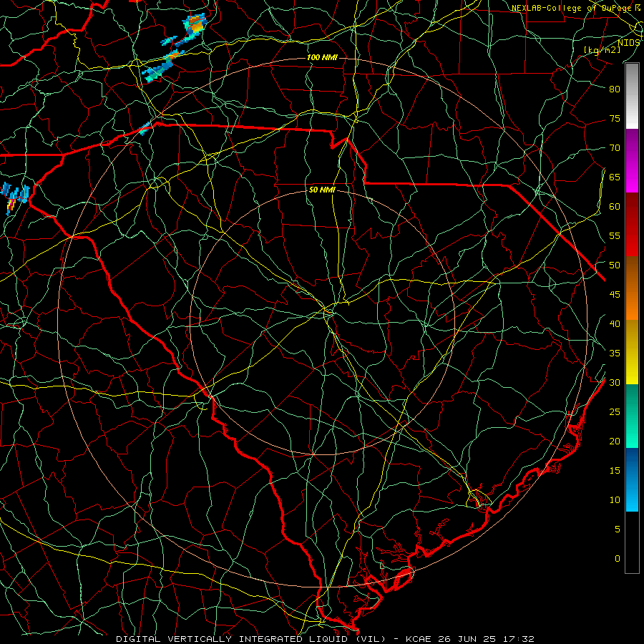The width and height of the screenshot is (644, 644).
Task: Pick the green segment of the VIL legend
Action: click(x=632, y=416)
